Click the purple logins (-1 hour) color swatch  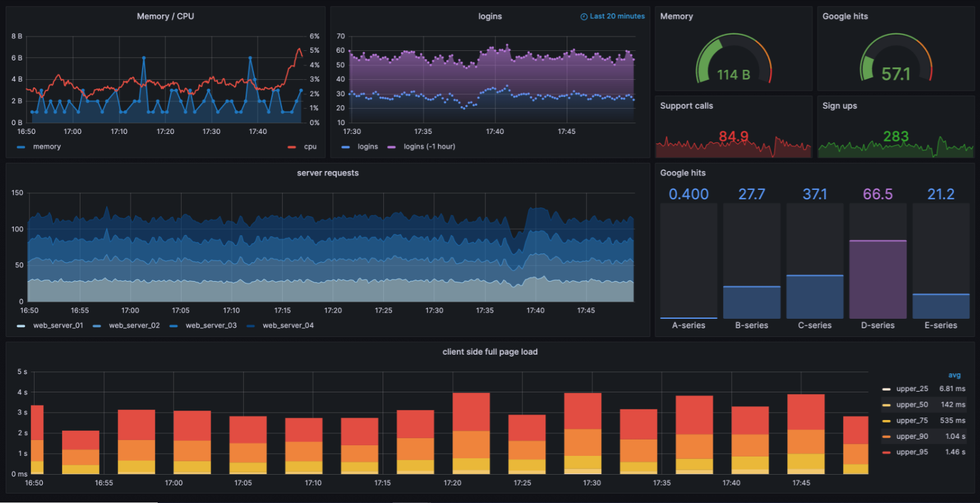tap(392, 147)
